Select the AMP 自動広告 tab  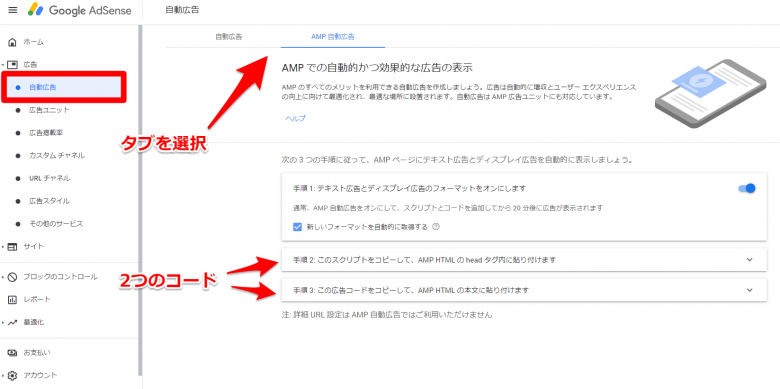tap(333, 37)
